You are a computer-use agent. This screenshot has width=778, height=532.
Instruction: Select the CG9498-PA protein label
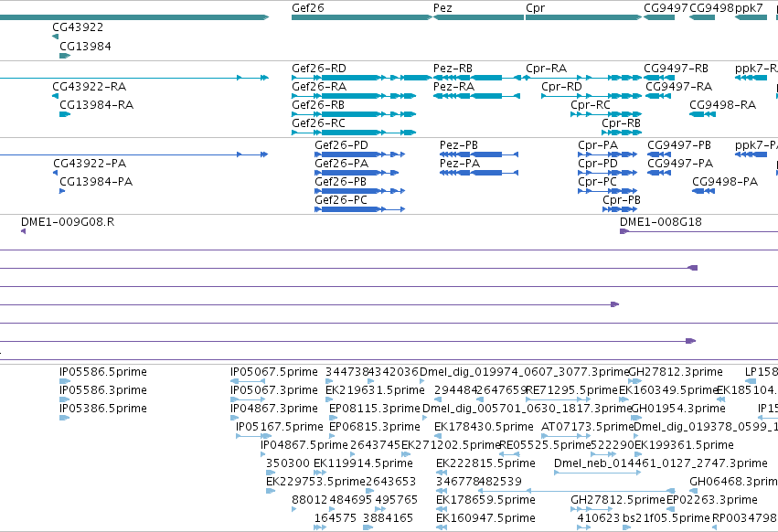[725, 182]
